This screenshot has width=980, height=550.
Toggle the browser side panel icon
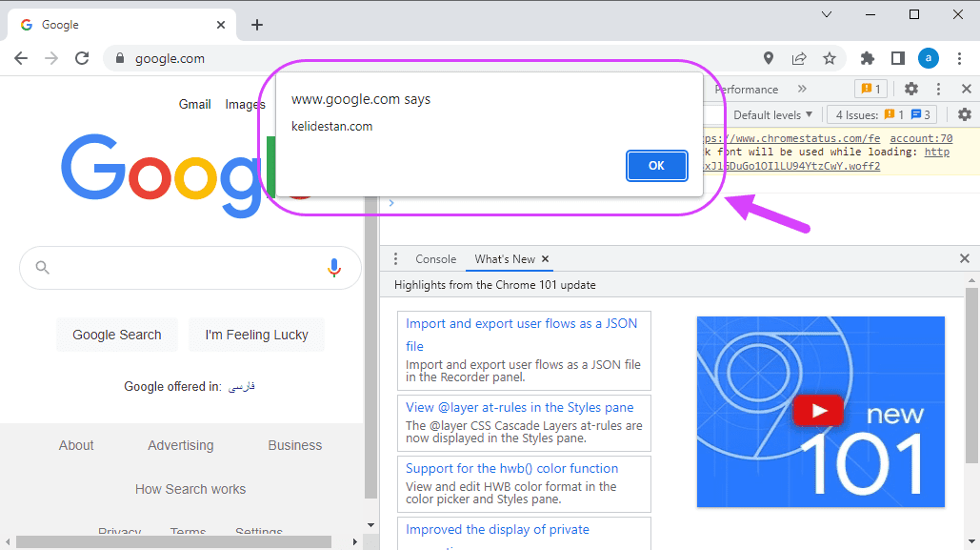(x=898, y=58)
